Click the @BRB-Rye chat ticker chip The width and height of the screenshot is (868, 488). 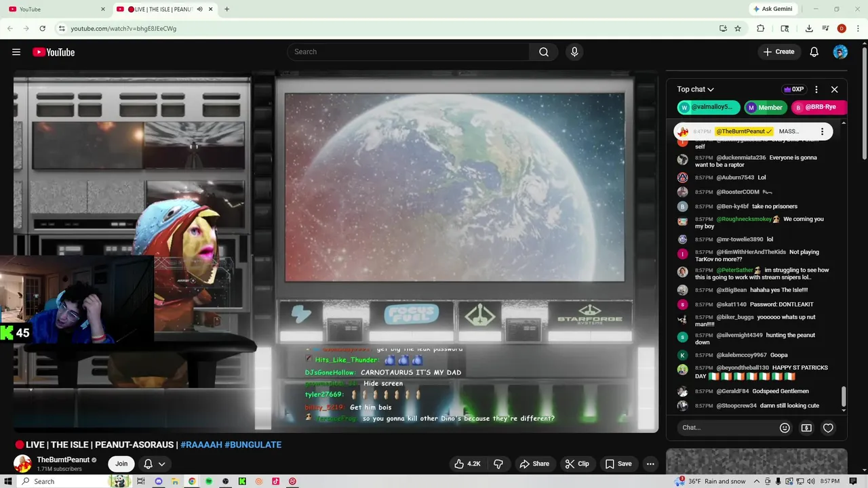point(819,107)
